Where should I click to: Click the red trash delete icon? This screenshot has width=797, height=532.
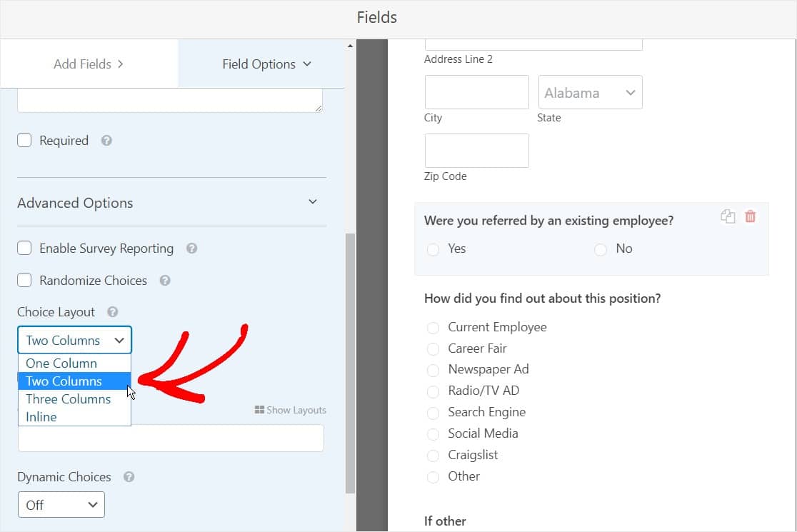tap(750, 216)
